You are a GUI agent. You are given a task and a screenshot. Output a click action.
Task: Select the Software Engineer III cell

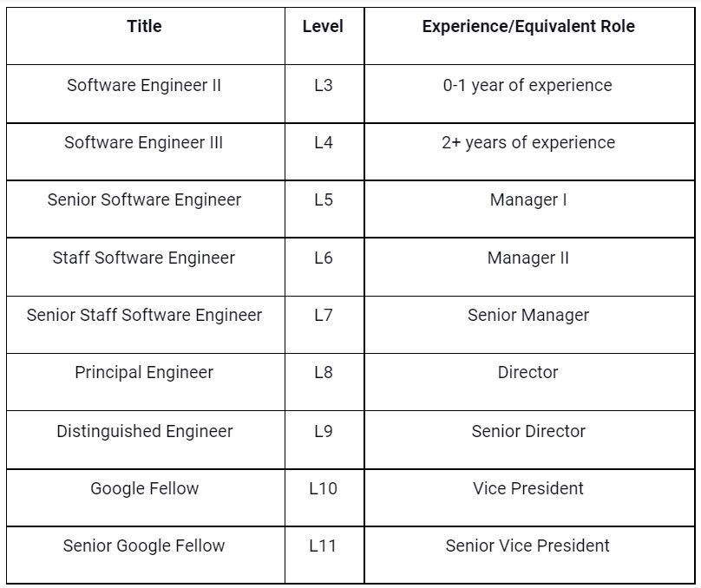click(144, 143)
